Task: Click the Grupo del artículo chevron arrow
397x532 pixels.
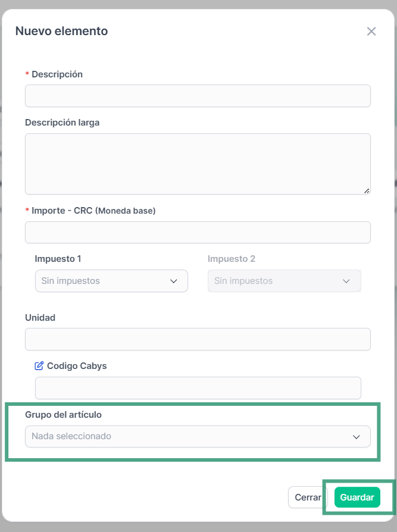Action: click(x=357, y=437)
